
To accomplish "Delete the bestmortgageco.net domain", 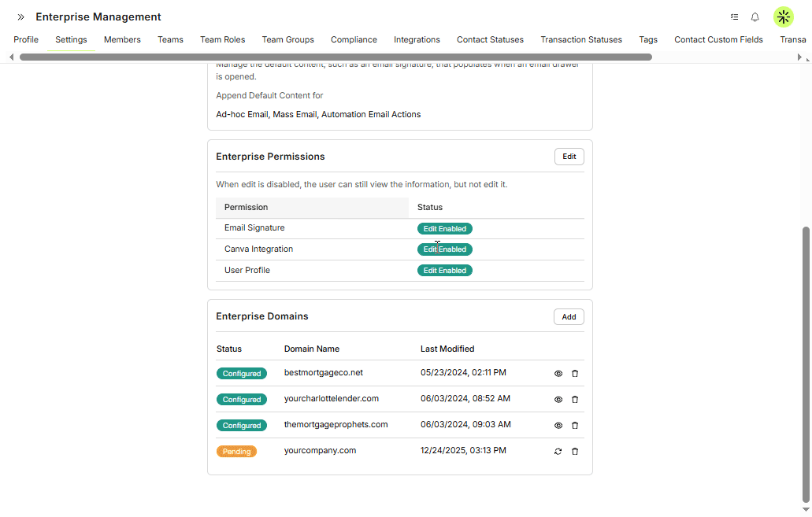I will point(575,374).
